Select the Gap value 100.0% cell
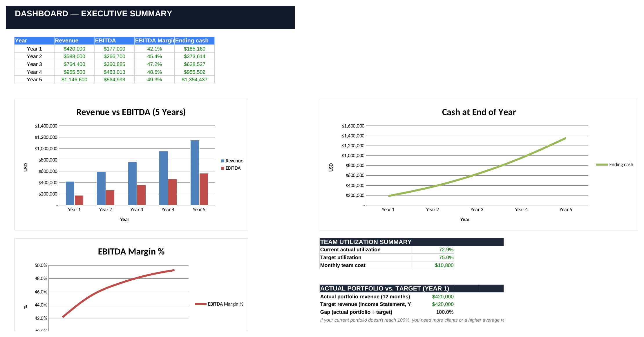644x337 pixels. pyautogui.click(x=433, y=312)
